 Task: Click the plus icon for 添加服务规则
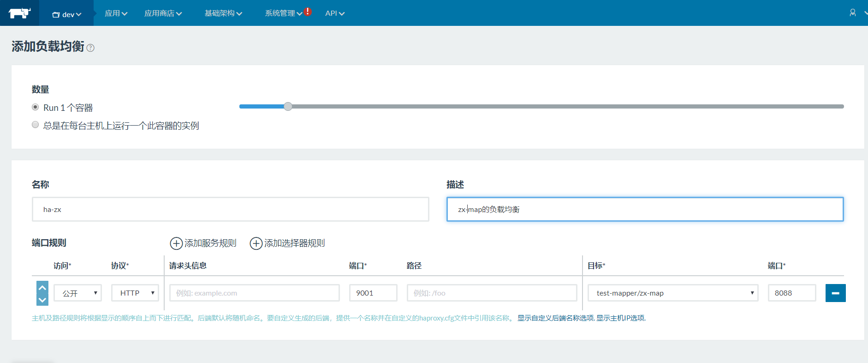(176, 243)
